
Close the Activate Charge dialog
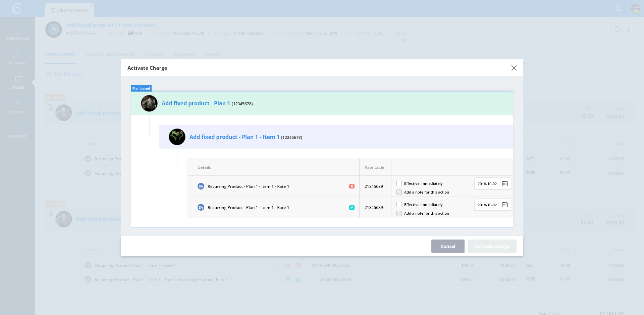click(514, 68)
